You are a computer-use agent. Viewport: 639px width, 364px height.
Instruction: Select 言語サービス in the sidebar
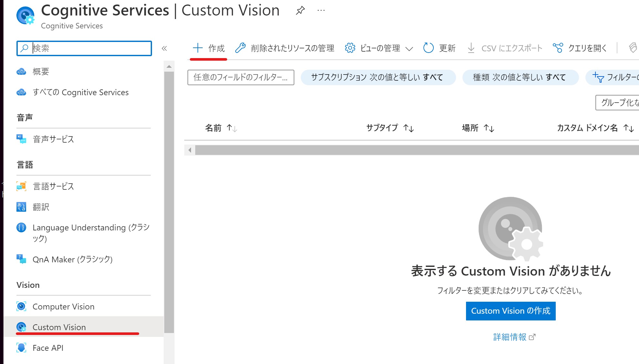84,186
